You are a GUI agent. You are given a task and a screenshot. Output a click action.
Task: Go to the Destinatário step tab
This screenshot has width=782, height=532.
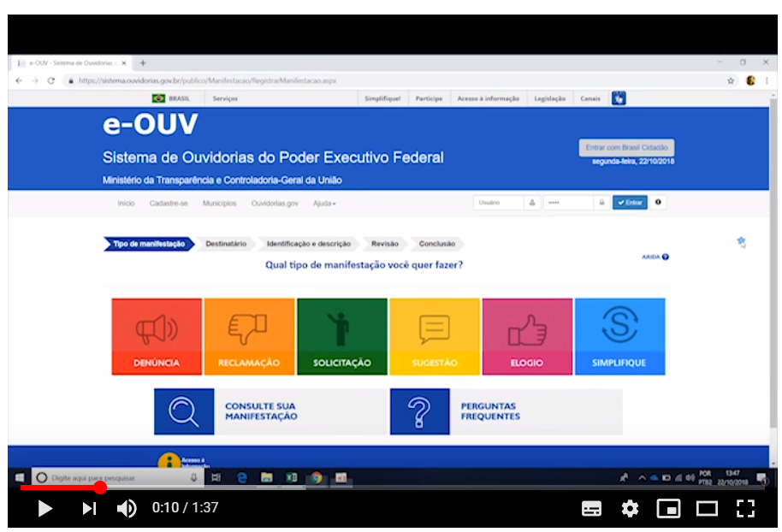226,244
